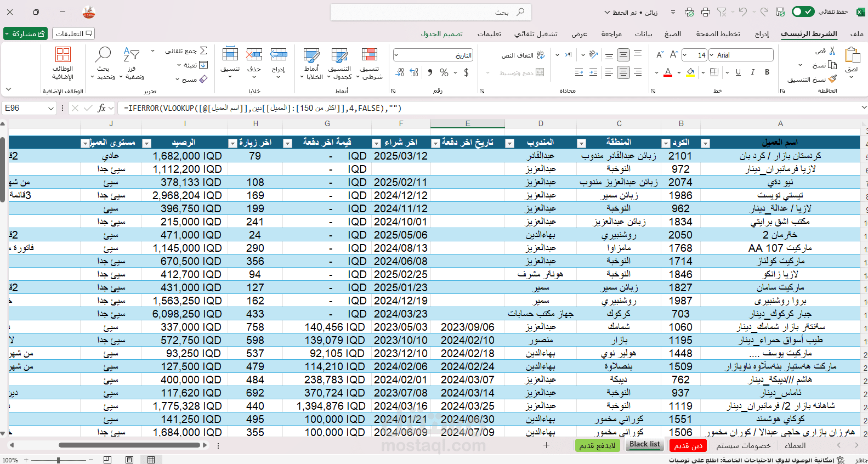Open filter dropdown for الكود column
Viewport: 868px width, 464px height.
click(x=666, y=143)
